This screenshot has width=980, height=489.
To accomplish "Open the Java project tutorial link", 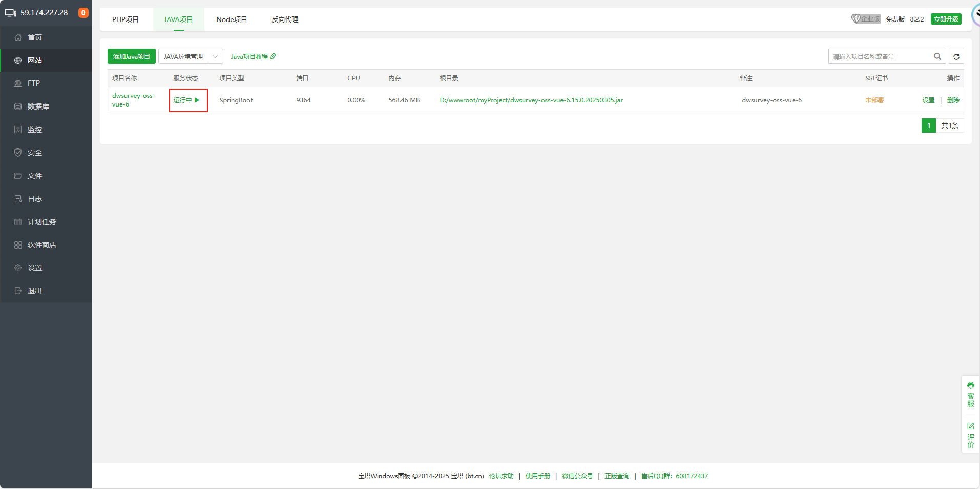I will (x=253, y=57).
